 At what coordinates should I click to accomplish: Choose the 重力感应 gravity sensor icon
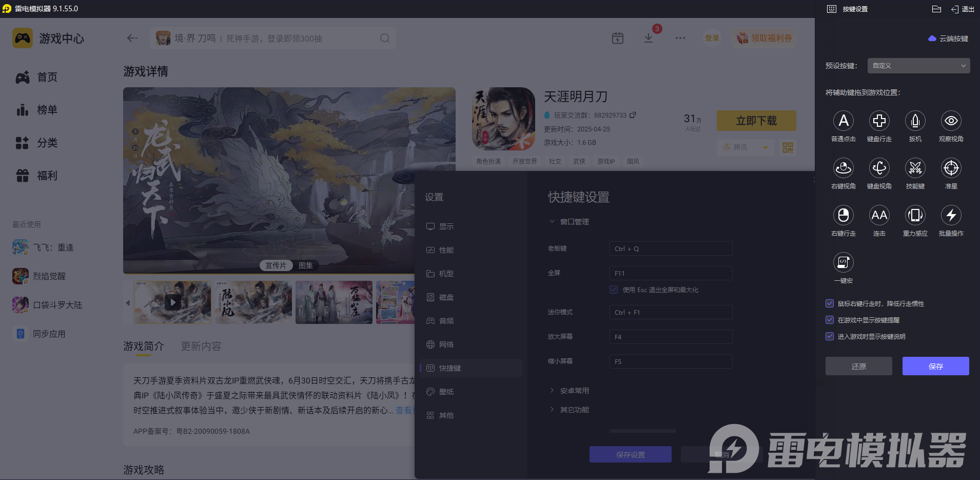pos(915,216)
